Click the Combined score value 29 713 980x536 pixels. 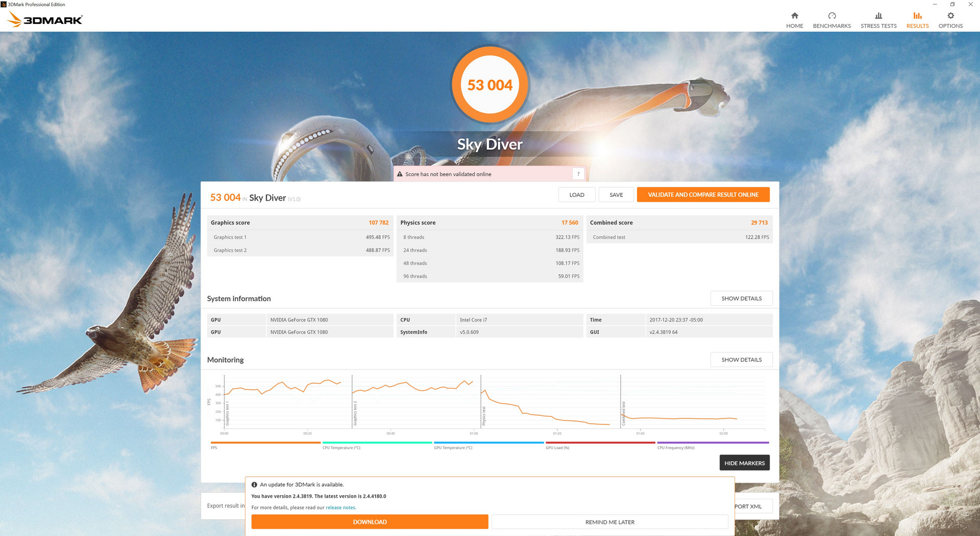point(759,223)
